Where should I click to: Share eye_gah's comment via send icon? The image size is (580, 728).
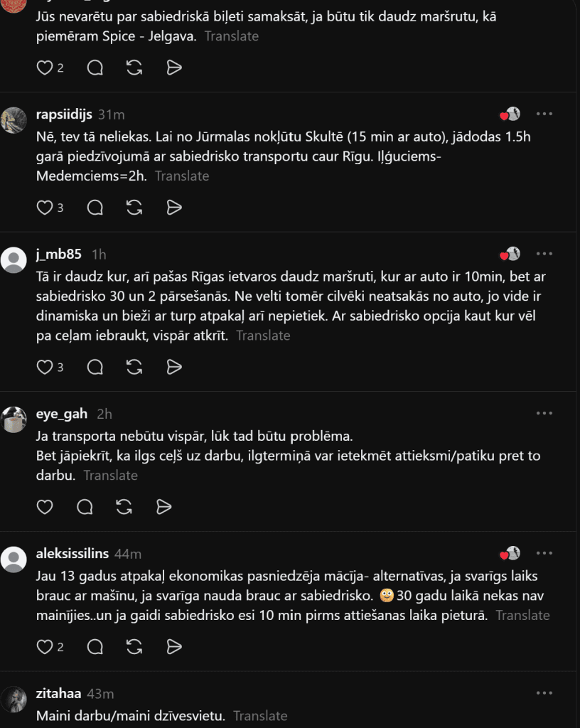pos(163,506)
